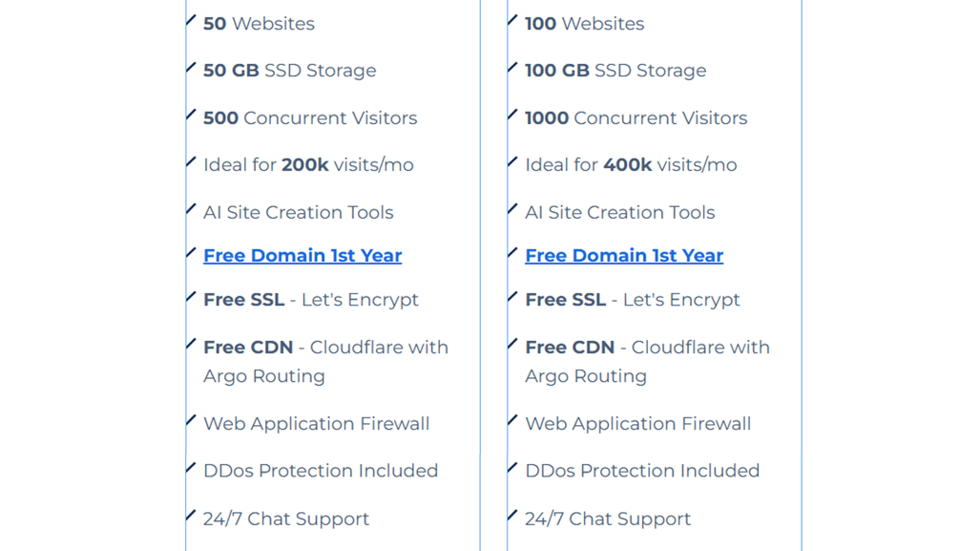Viewport: 980px width, 551px height.
Task: Click the 1000 Concurrent Visitors feature text
Action: pyautogui.click(x=636, y=118)
